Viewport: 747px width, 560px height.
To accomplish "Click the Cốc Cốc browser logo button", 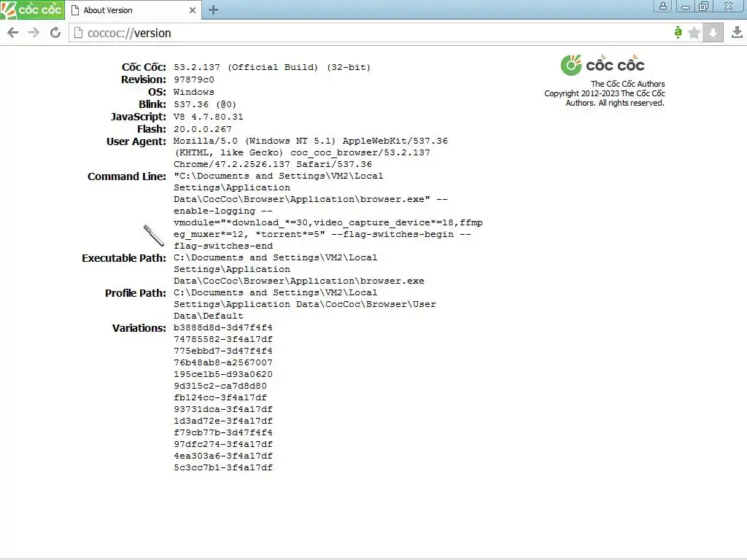I will 32,9.
